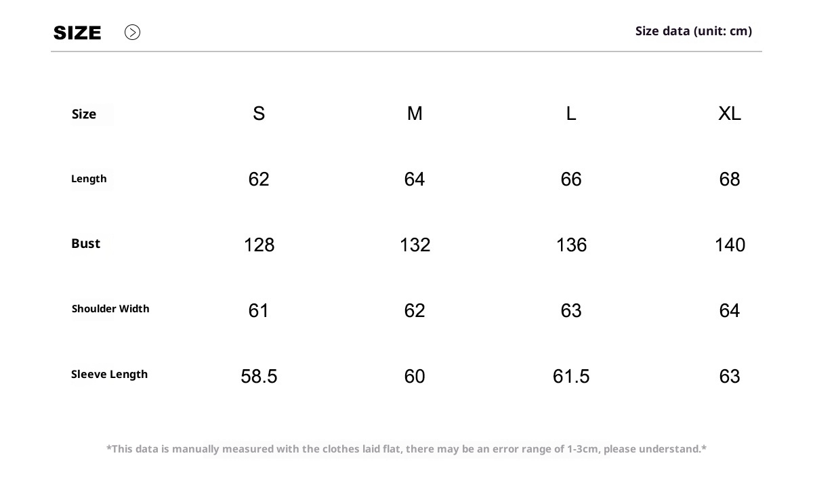The image size is (813, 504).
Task: Click the Shoulder Width row label
Action: point(110,309)
